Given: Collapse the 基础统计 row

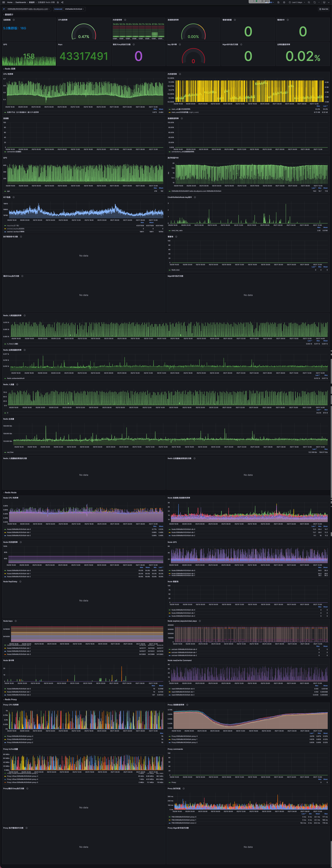Looking at the screenshot, I should tap(8, 15).
